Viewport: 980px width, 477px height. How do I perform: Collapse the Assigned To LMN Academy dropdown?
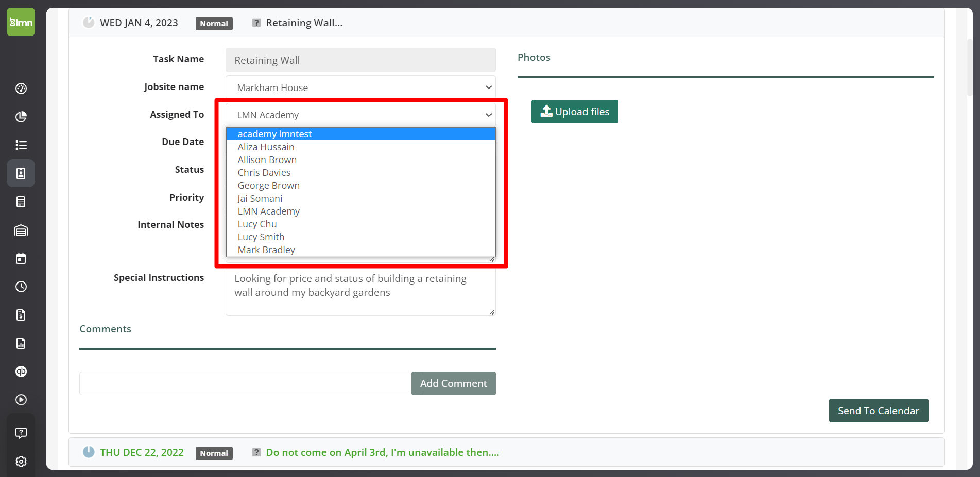pyautogui.click(x=360, y=115)
